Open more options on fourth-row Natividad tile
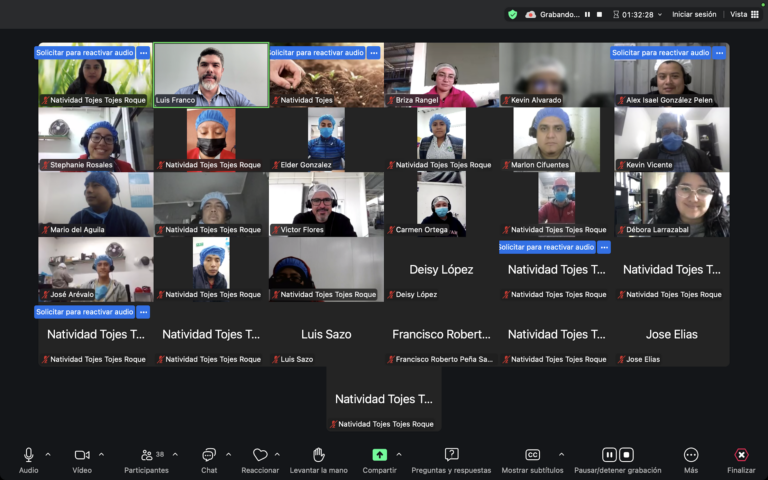The width and height of the screenshot is (768, 480). point(604,247)
